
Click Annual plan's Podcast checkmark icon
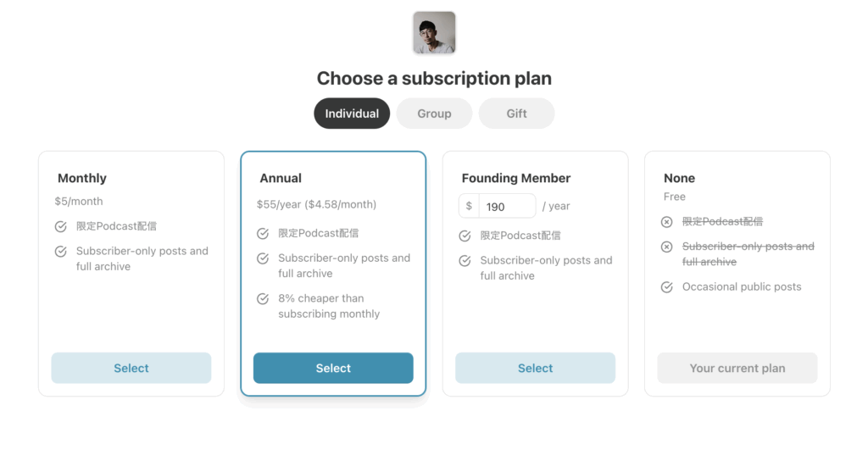click(x=263, y=234)
